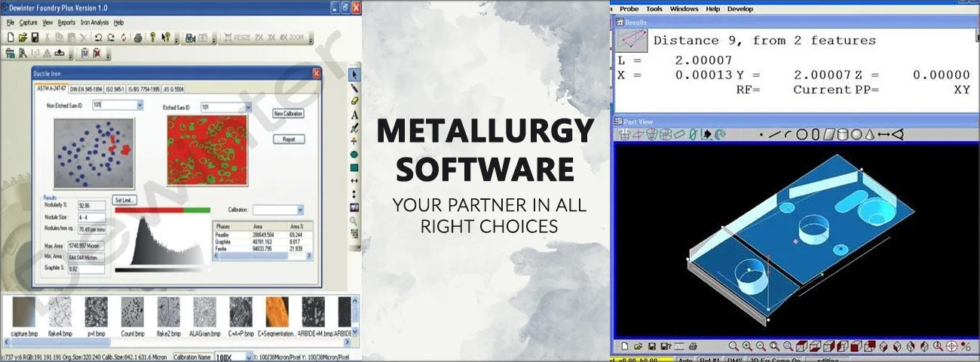Select the Count.bmp thumbnail

tap(132, 316)
